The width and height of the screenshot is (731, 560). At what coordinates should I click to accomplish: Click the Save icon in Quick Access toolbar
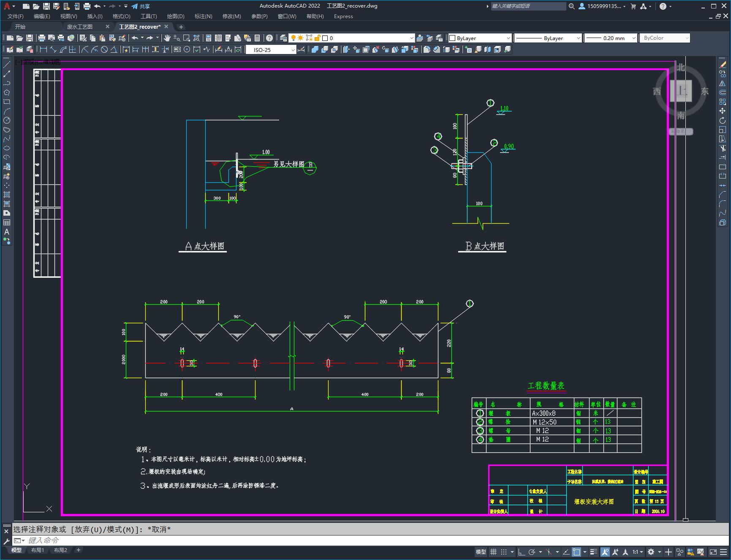tap(46, 6)
